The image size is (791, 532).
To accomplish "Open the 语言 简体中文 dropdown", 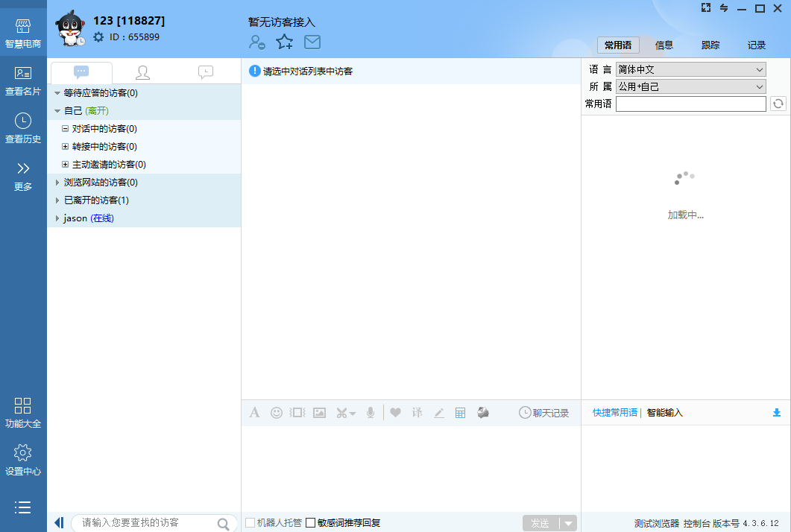I will click(x=690, y=69).
